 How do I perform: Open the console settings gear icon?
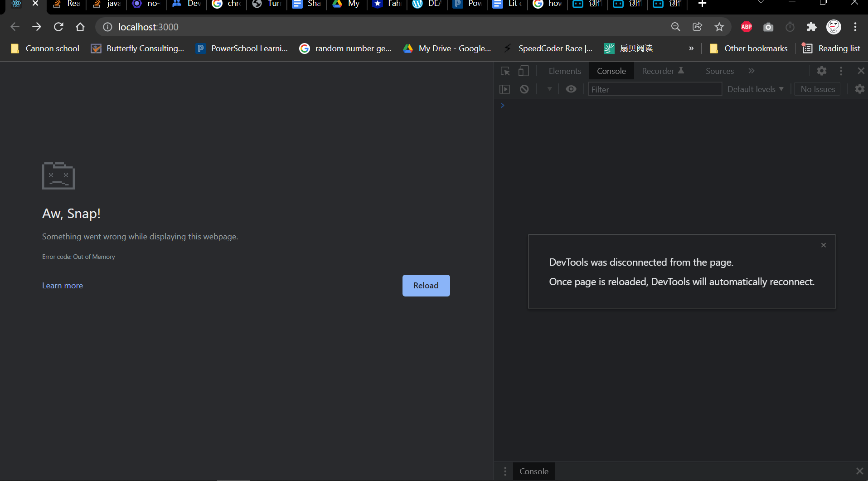(x=860, y=89)
